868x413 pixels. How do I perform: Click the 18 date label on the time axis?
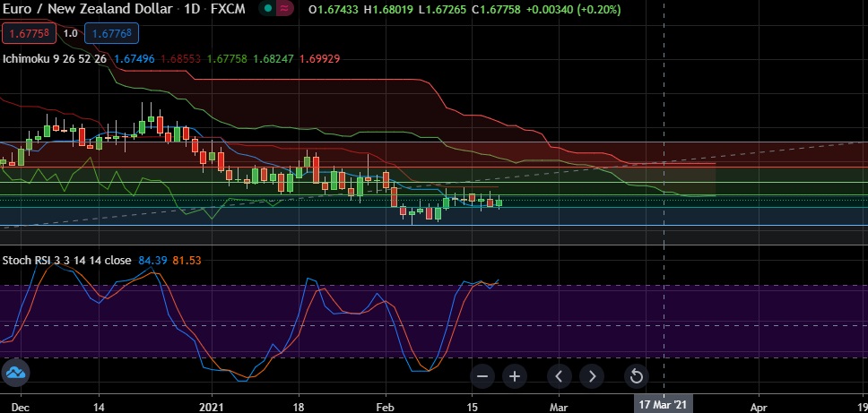click(299, 407)
